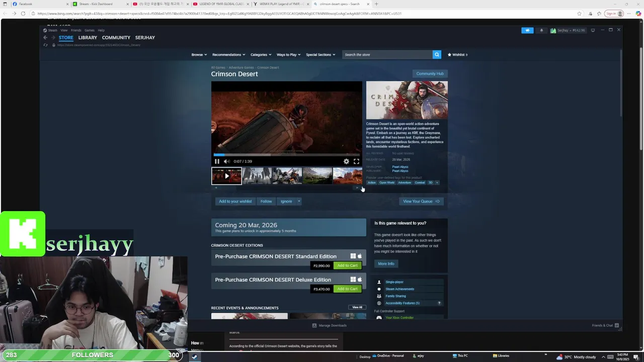644x362 pixels.
Task: Go forward in Steam navigation arrow
Action: point(53,38)
